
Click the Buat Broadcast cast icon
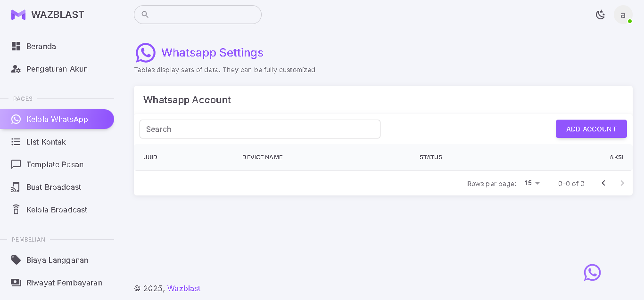coord(16,187)
